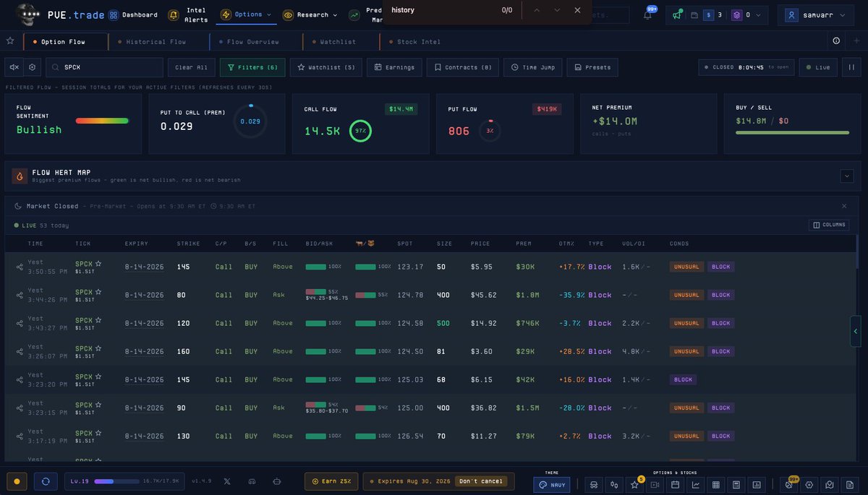868x495 pixels.
Task: Click the share icon on the 3:26:07 PM row
Action: 20,351
